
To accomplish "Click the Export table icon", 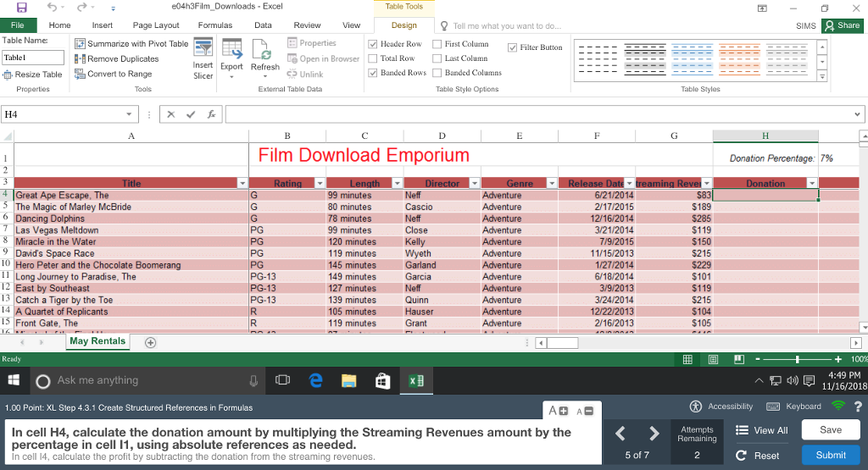I will (x=232, y=49).
